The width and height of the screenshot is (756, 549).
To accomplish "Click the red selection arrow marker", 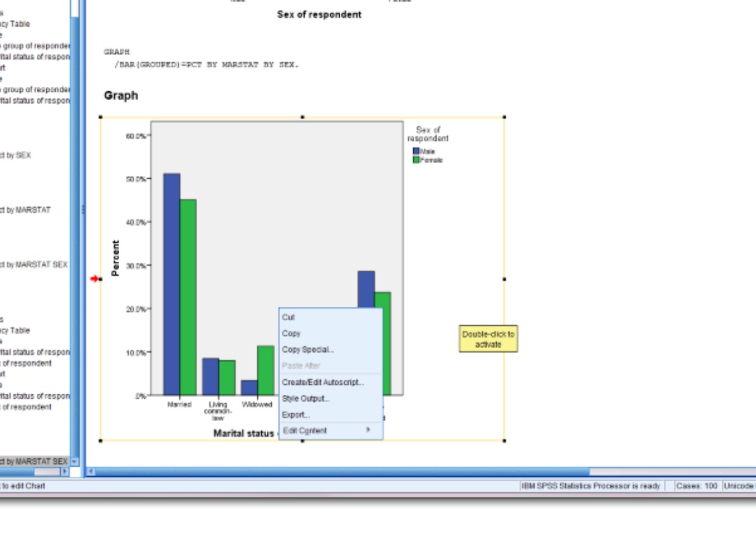I will click(96, 278).
